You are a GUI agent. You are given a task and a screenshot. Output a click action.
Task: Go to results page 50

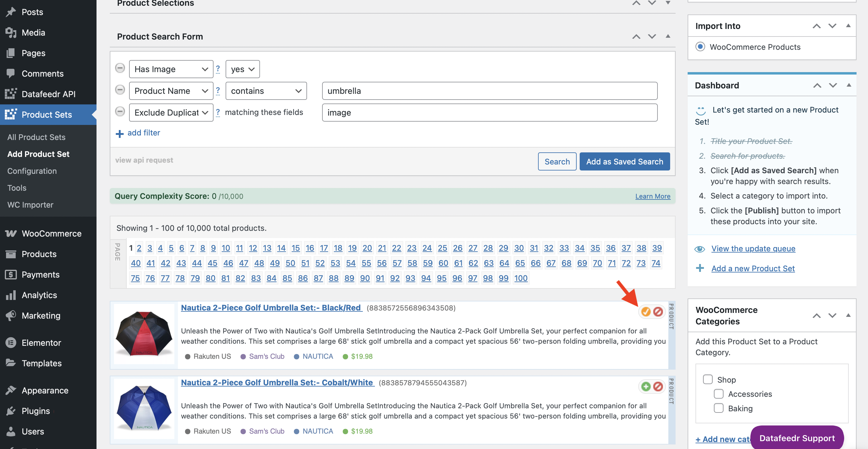tap(290, 263)
